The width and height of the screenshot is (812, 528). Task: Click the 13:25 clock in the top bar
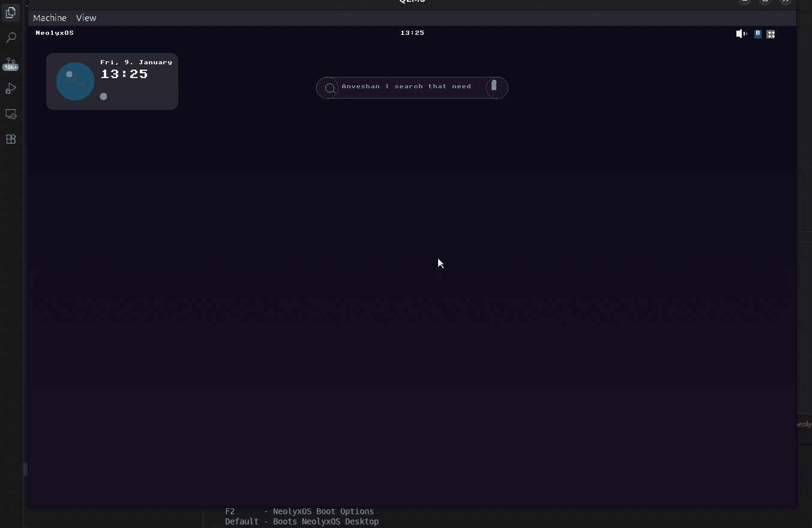pyautogui.click(x=412, y=33)
